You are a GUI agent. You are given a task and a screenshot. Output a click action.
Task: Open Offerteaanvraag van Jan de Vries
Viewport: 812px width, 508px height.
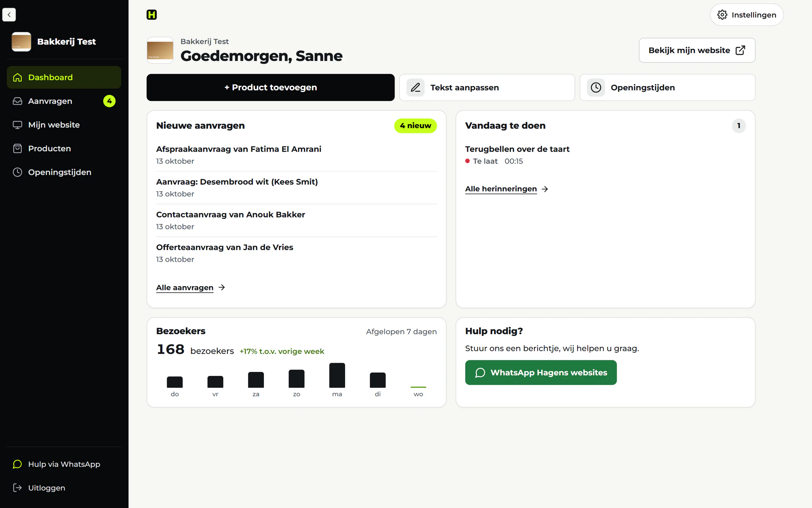[296, 253]
